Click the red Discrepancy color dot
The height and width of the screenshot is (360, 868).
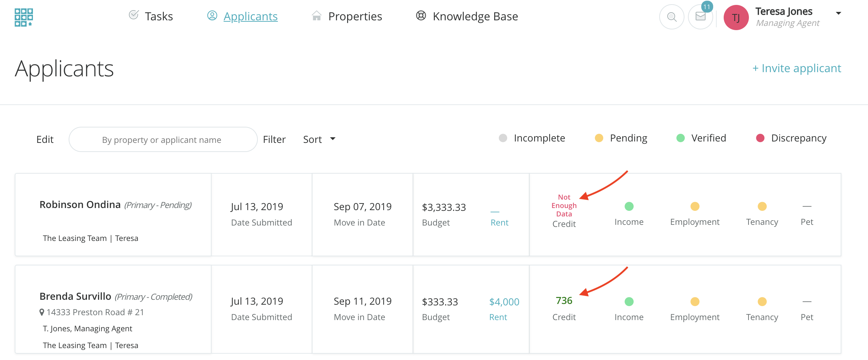(760, 138)
